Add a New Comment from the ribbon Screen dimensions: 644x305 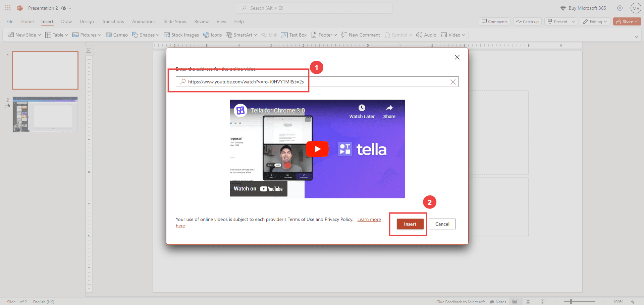(361, 35)
